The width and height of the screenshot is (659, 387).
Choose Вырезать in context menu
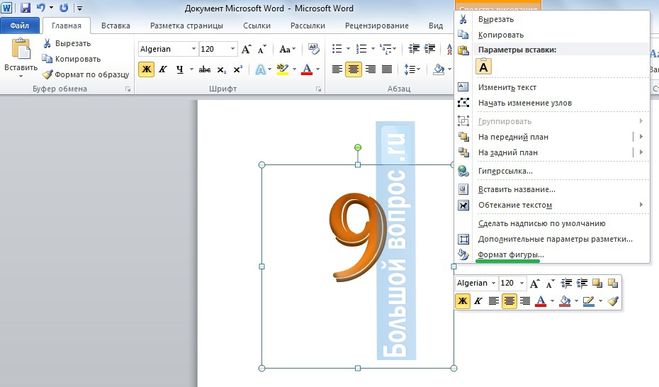click(x=551, y=19)
